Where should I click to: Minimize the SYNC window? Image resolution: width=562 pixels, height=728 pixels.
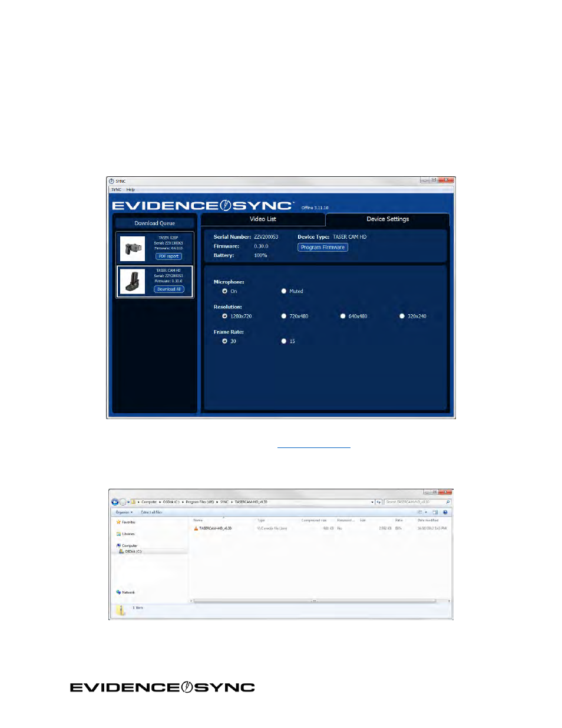[x=424, y=180]
